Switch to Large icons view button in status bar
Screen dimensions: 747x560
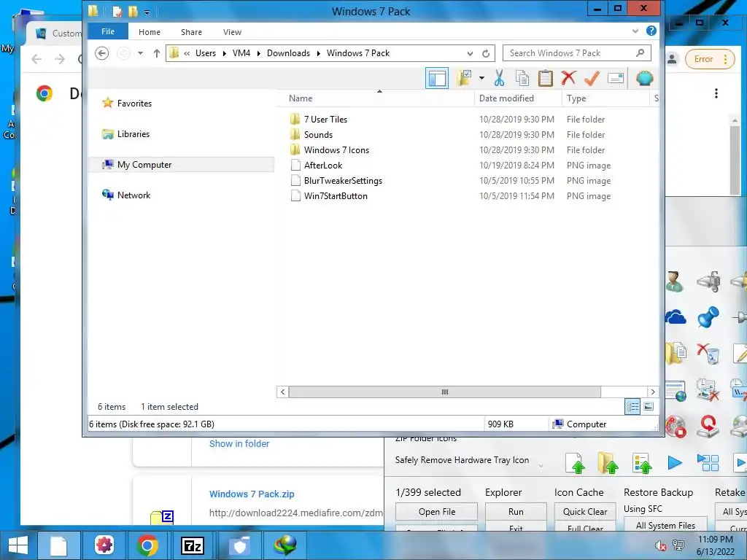(649, 407)
